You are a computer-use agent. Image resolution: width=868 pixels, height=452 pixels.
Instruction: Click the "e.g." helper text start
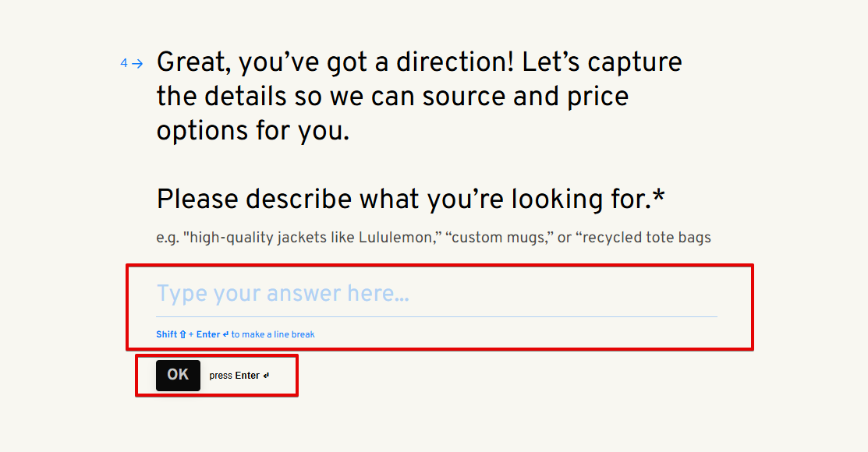[x=167, y=238]
